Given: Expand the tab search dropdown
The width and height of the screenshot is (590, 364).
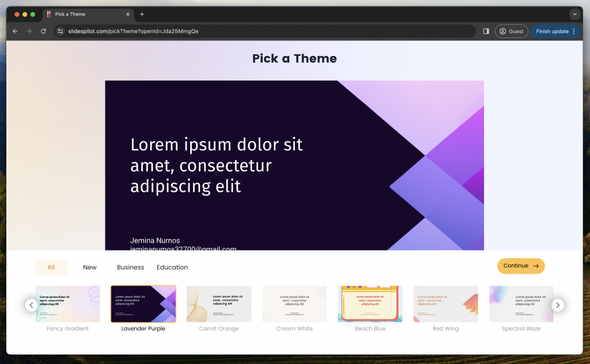Looking at the screenshot, I should pos(574,14).
